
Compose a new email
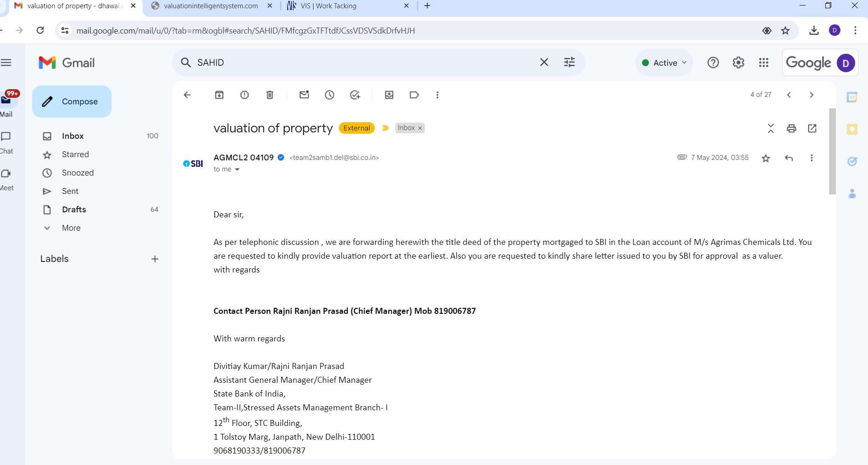click(72, 102)
